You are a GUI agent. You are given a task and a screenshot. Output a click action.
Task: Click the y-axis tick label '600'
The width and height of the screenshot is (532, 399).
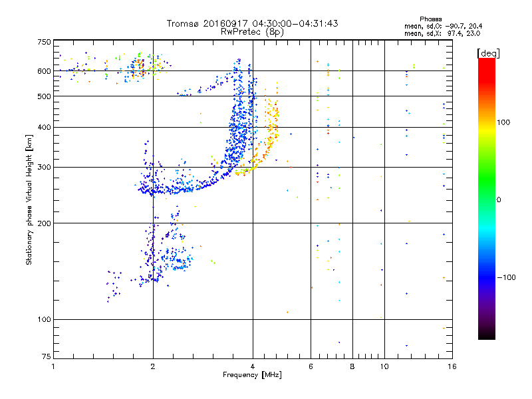(44, 71)
